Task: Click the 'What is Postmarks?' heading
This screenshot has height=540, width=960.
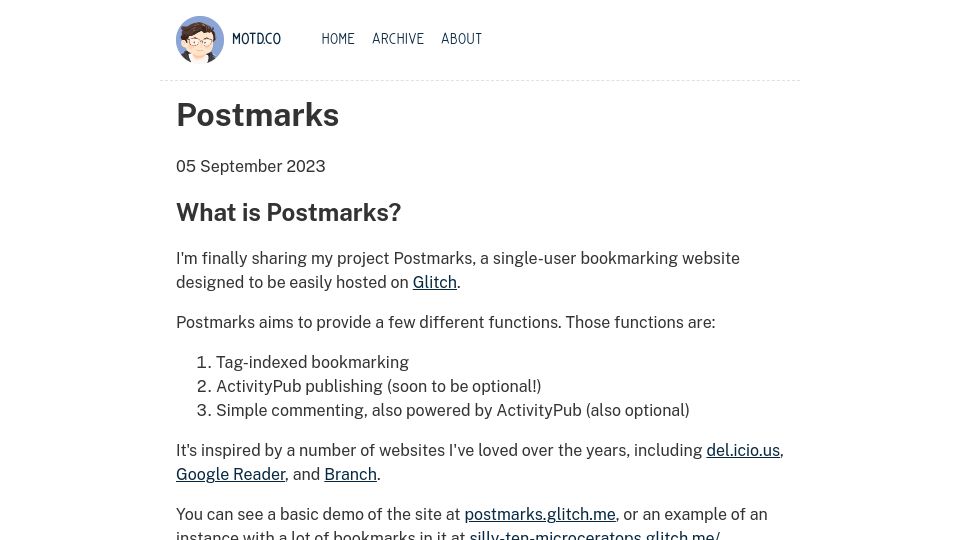Action: point(289,212)
